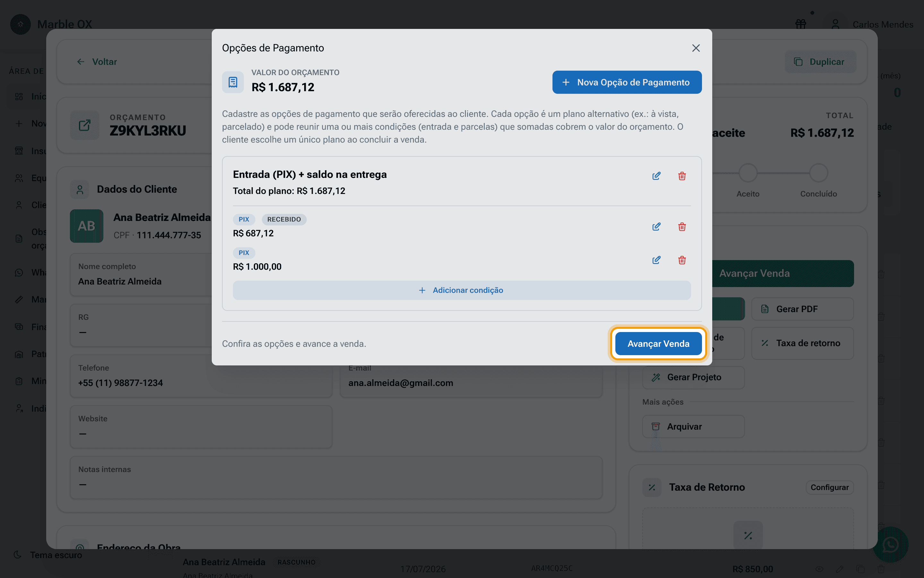Click the Gerar Projeto button
This screenshot has height=578, width=924.
(693, 377)
